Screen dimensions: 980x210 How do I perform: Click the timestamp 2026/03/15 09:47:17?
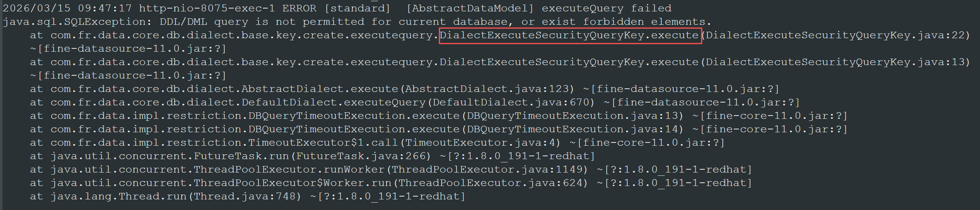click(67, 8)
